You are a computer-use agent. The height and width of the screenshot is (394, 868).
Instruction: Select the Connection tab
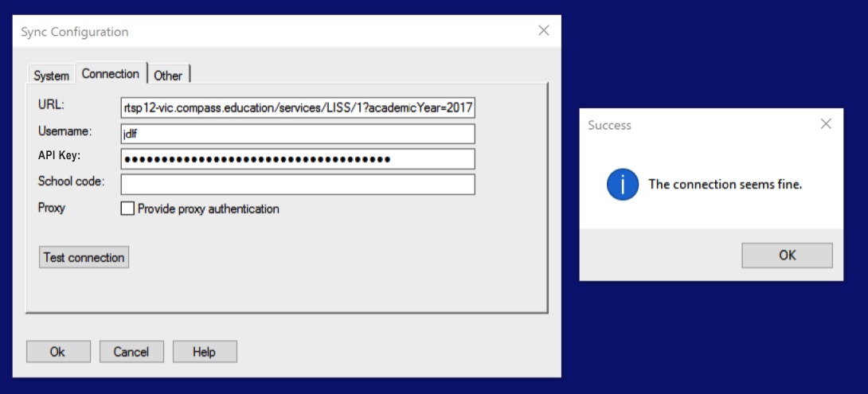111,74
